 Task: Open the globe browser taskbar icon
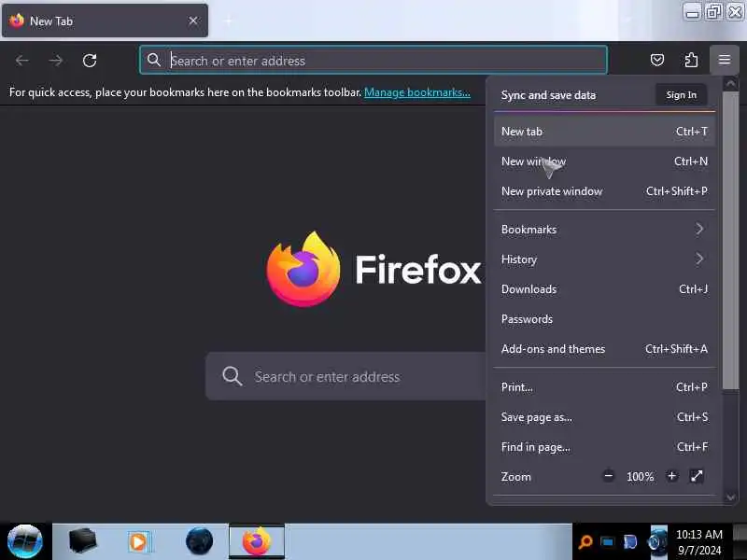199,541
